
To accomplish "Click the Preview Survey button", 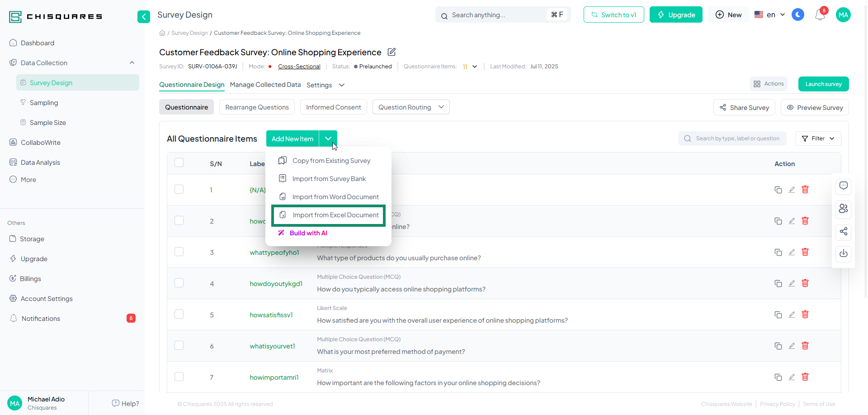I will 814,108.
